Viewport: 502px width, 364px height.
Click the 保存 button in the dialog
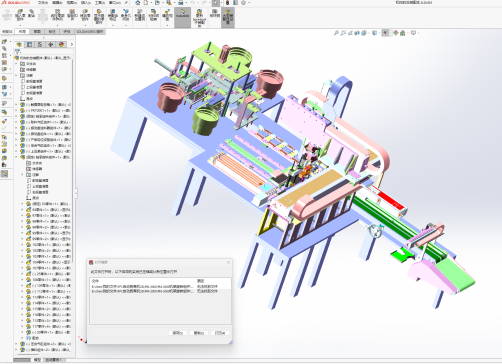coord(178,333)
